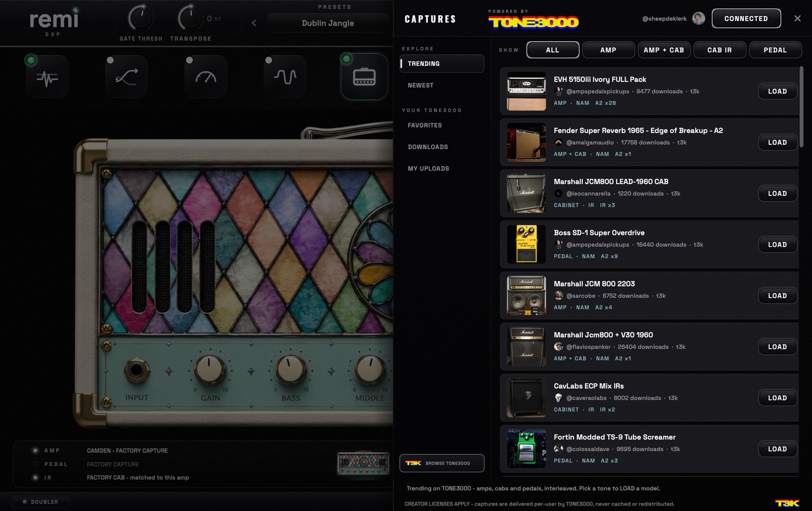The image size is (812, 511).
Task: Show ALL capture types
Action: pos(553,50)
